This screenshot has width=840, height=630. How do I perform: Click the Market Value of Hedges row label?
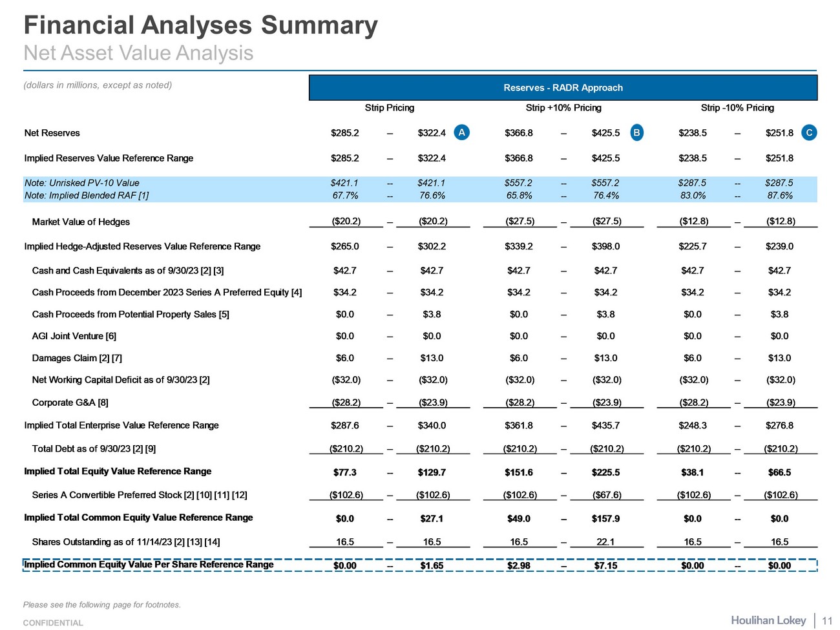click(x=81, y=222)
